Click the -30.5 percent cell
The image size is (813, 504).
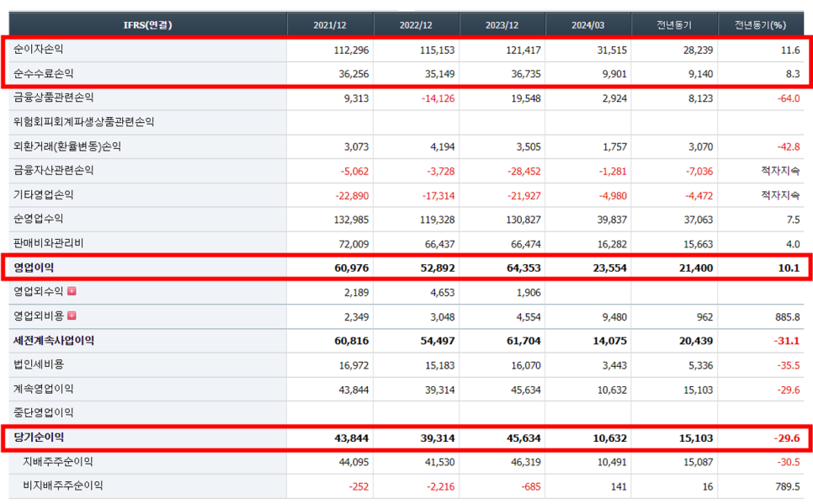pyautogui.click(x=789, y=463)
